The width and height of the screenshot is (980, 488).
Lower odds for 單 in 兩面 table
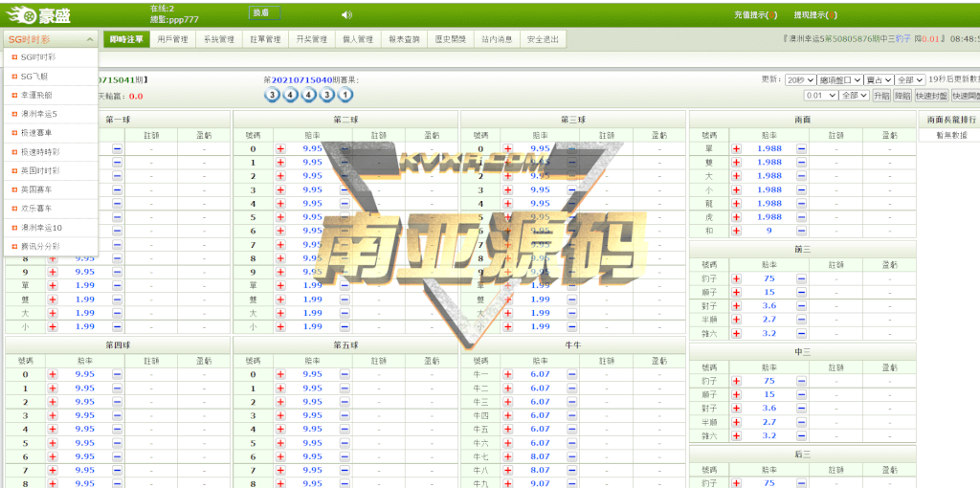click(x=801, y=148)
